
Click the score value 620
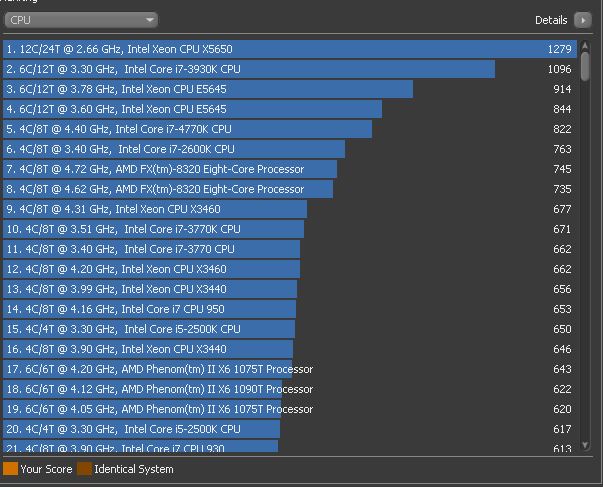pos(562,409)
